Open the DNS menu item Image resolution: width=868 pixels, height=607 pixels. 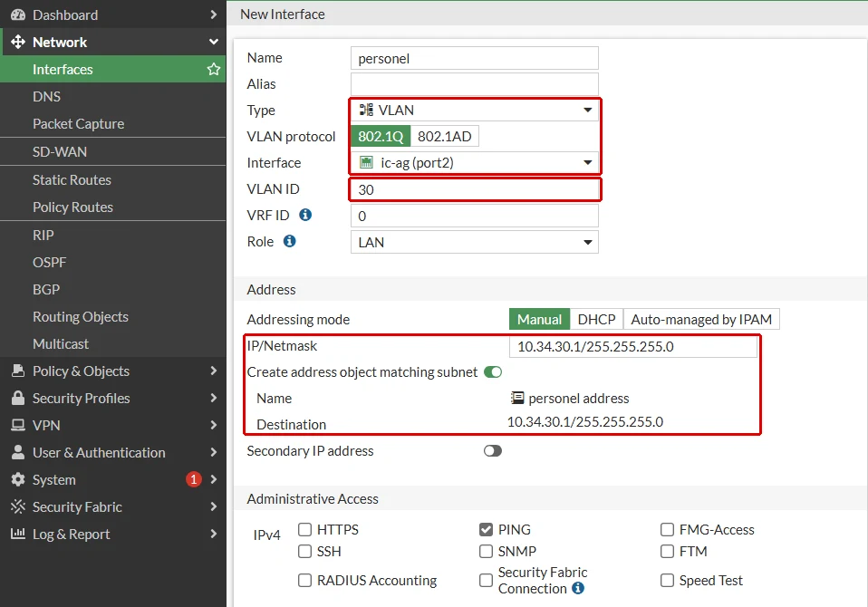pyautogui.click(x=113, y=96)
